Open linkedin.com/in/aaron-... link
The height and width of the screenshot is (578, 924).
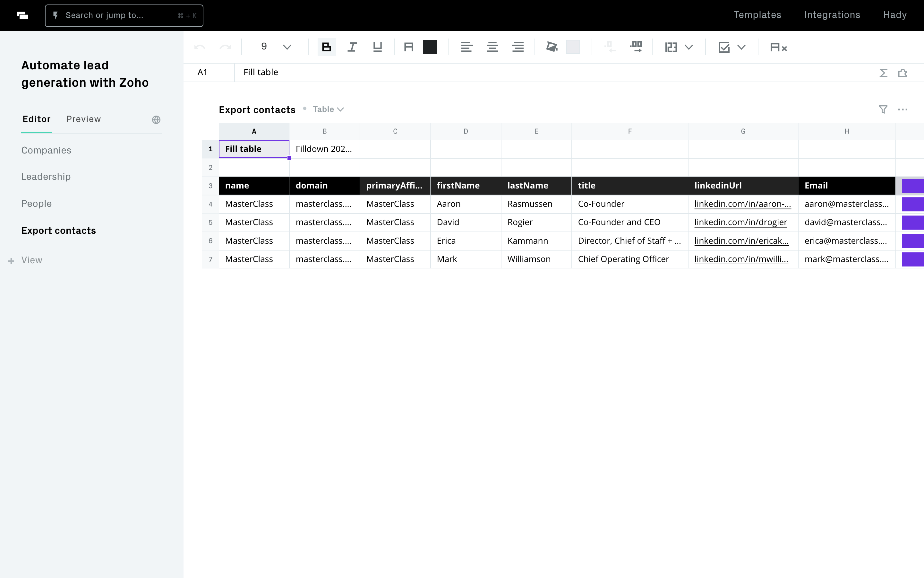[742, 204]
